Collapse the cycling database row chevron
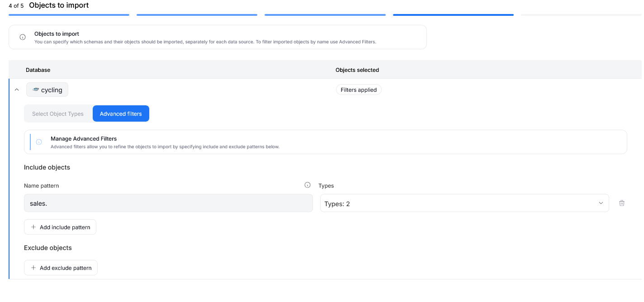Image resolution: width=644 pixels, height=302 pixels. 17,90
